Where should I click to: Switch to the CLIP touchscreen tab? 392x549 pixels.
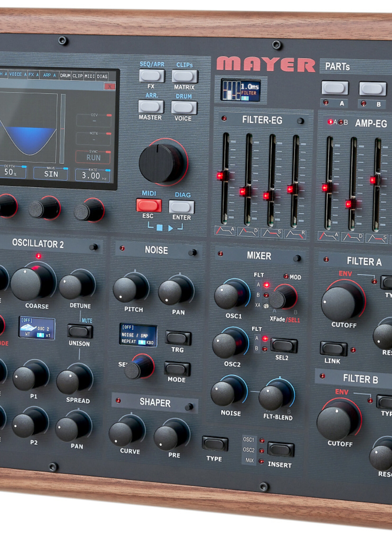click(x=78, y=76)
